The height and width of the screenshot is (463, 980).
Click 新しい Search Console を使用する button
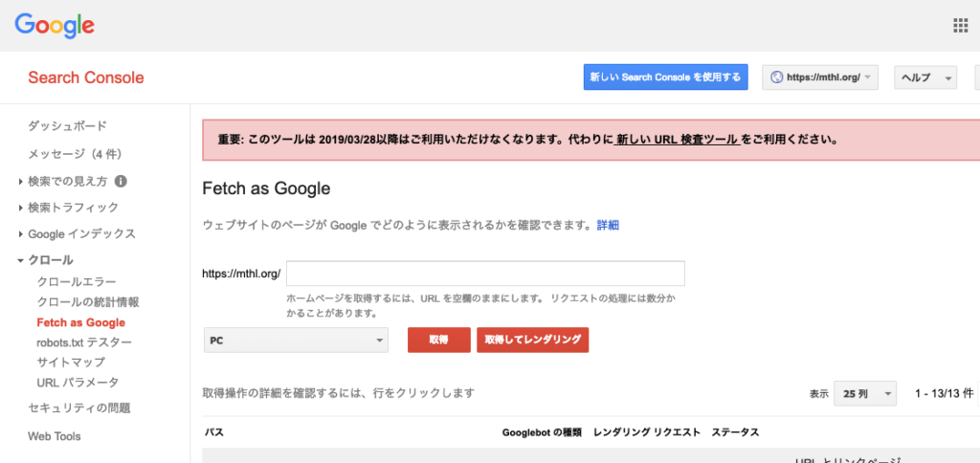tap(666, 77)
